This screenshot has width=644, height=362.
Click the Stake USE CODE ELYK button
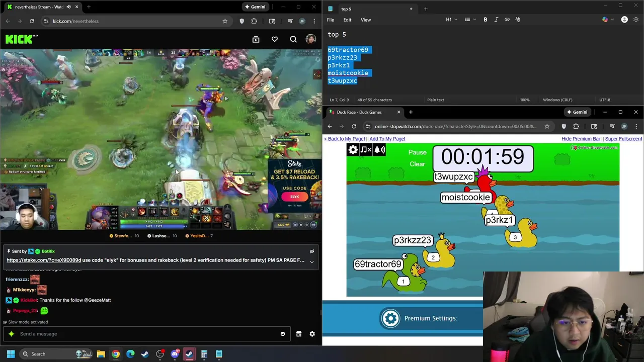(x=294, y=197)
